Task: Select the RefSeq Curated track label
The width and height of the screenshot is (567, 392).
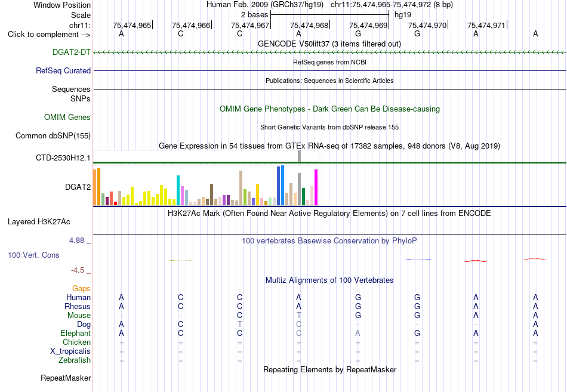Action: click(63, 70)
